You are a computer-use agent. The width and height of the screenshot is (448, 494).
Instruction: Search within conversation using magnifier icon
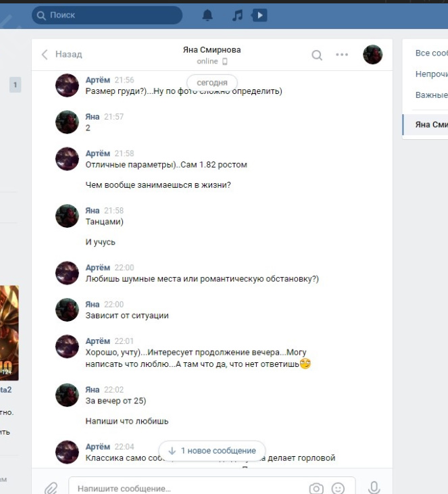pyautogui.click(x=317, y=55)
